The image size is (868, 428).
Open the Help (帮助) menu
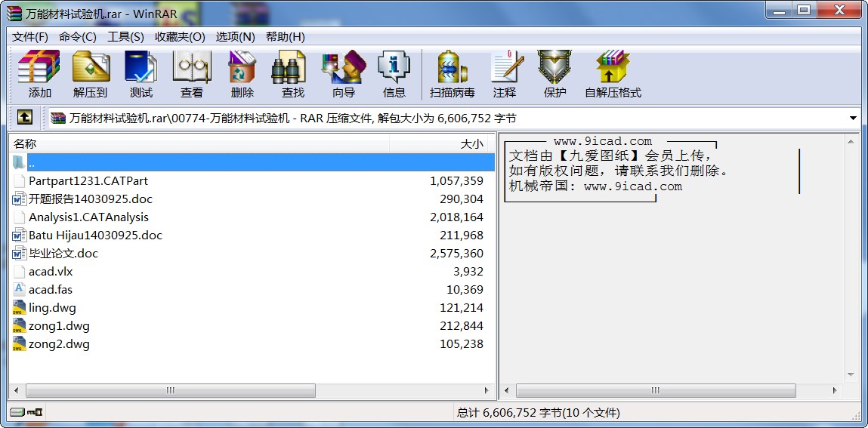click(x=285, y=37)
